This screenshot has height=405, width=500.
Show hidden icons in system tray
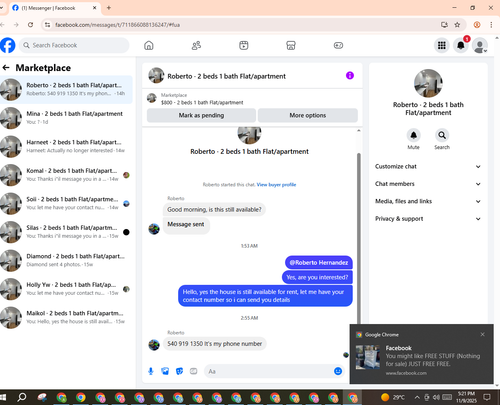coord(417,397)
